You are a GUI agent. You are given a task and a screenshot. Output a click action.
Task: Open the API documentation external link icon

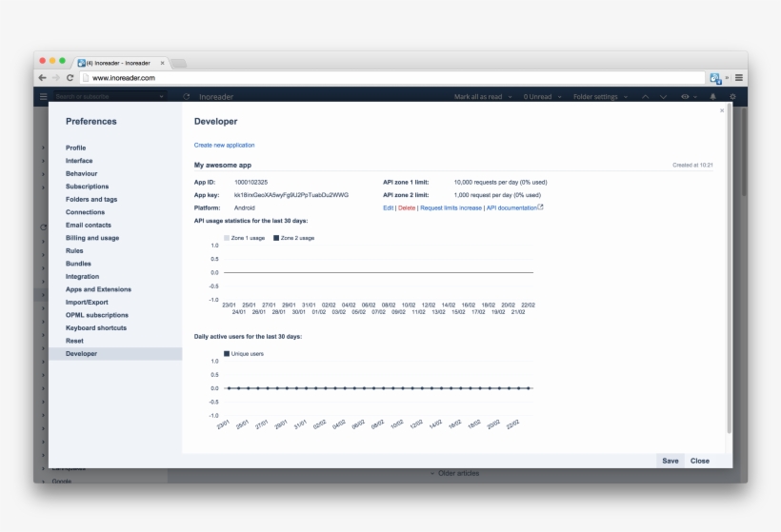[x=540, y=207]
